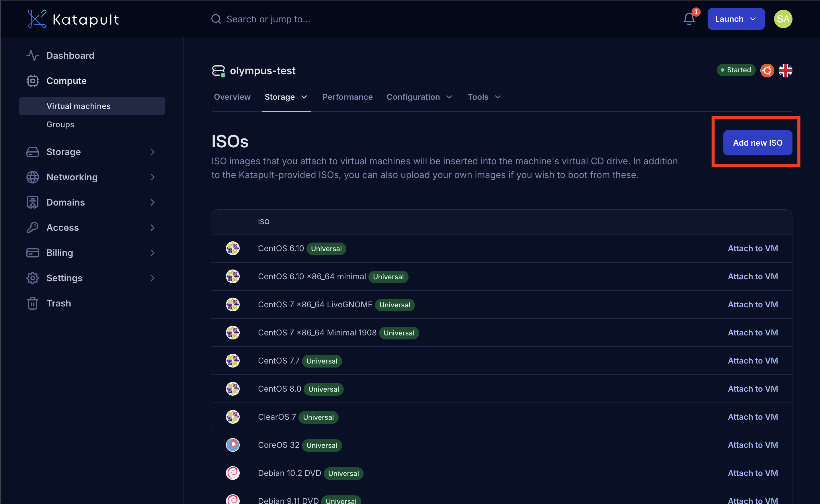Click the CoreOS 32 logo icon
The height and width of the screenshot is (504, 820).
pos(233,445)
